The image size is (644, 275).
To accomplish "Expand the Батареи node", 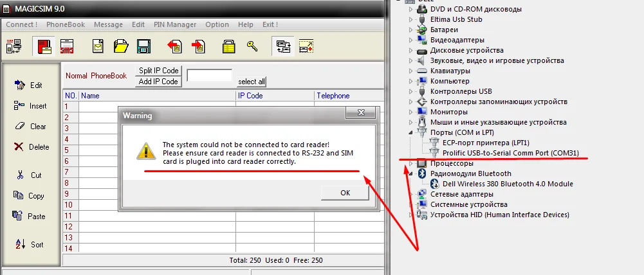I will (410, 30).
